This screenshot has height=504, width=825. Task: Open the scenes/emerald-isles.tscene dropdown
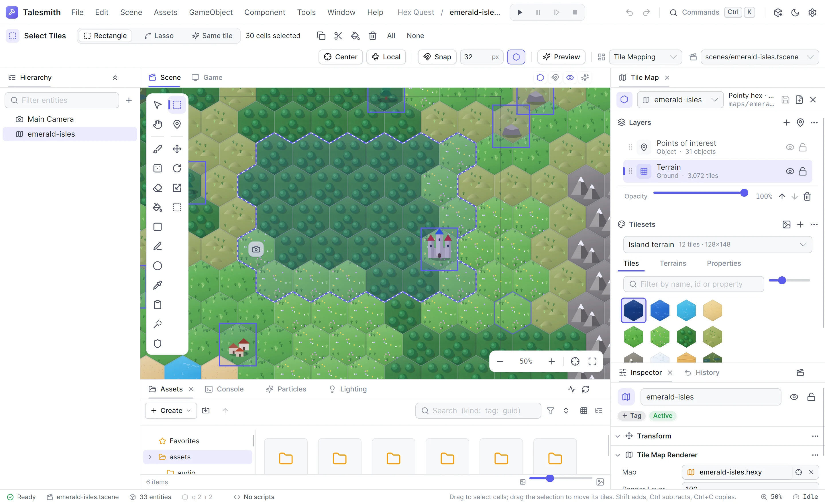pos(760,57)
